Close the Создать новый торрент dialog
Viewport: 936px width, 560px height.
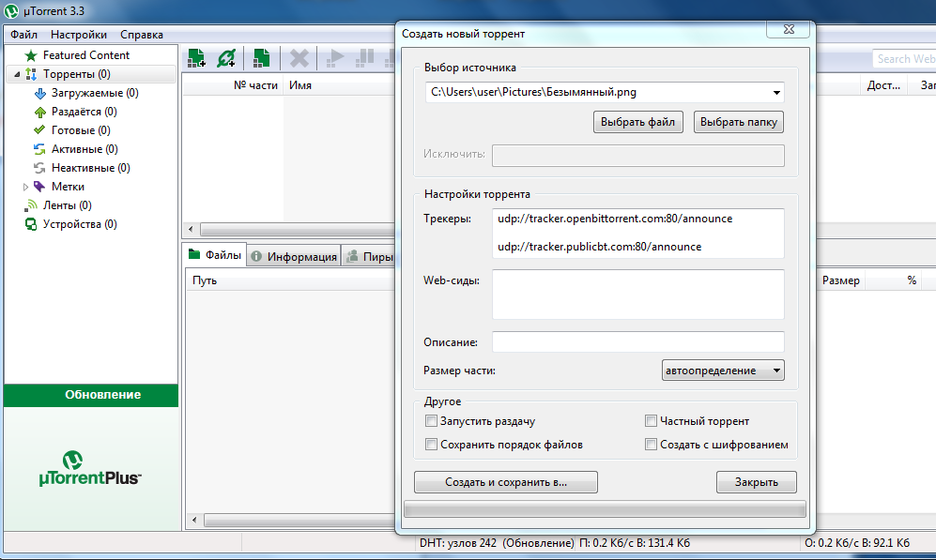789,29
